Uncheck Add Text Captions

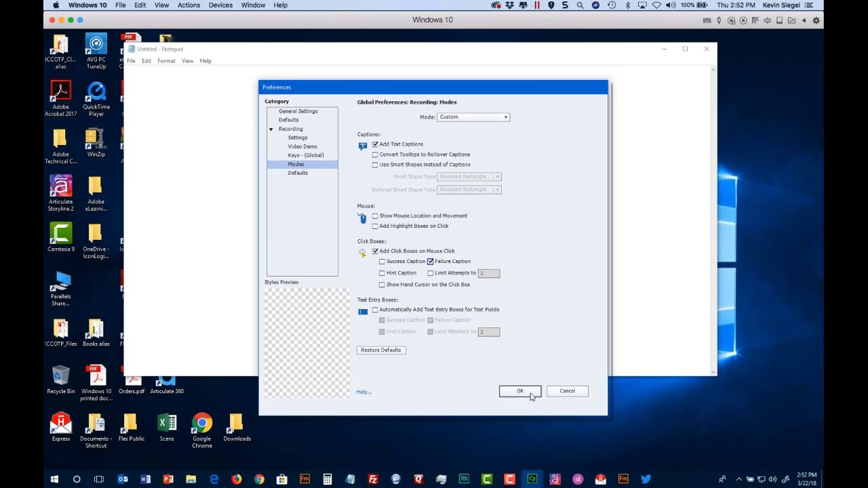(x=375, y=144)
